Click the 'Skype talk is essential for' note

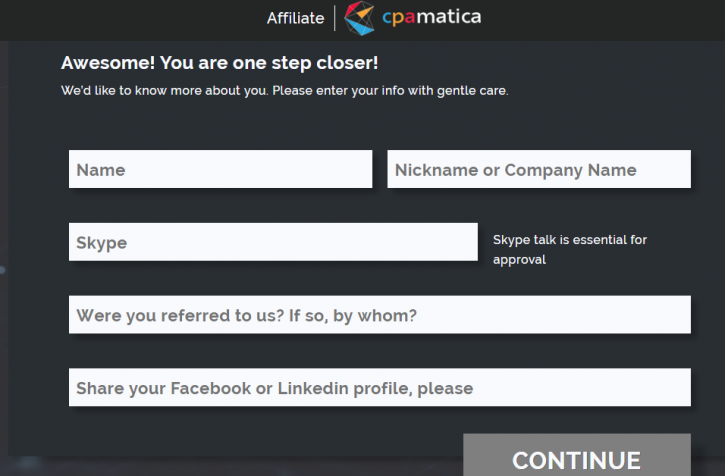(570, 240)
